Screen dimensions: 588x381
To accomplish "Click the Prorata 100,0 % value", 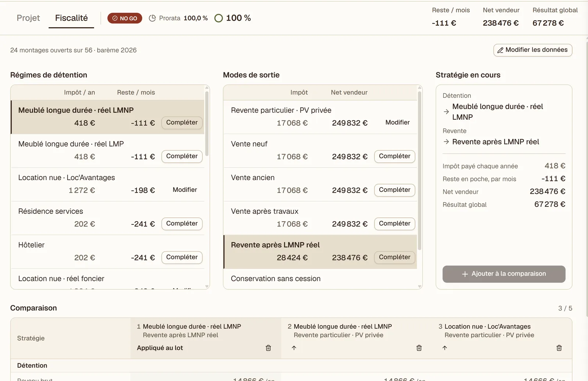I will [196, 18].
